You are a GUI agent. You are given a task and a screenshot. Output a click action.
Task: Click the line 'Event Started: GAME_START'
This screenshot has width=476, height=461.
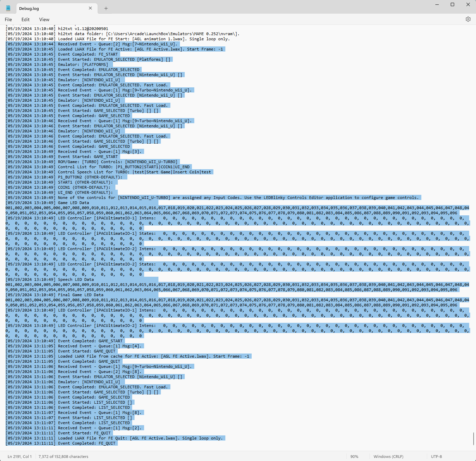tap(61, 157)
